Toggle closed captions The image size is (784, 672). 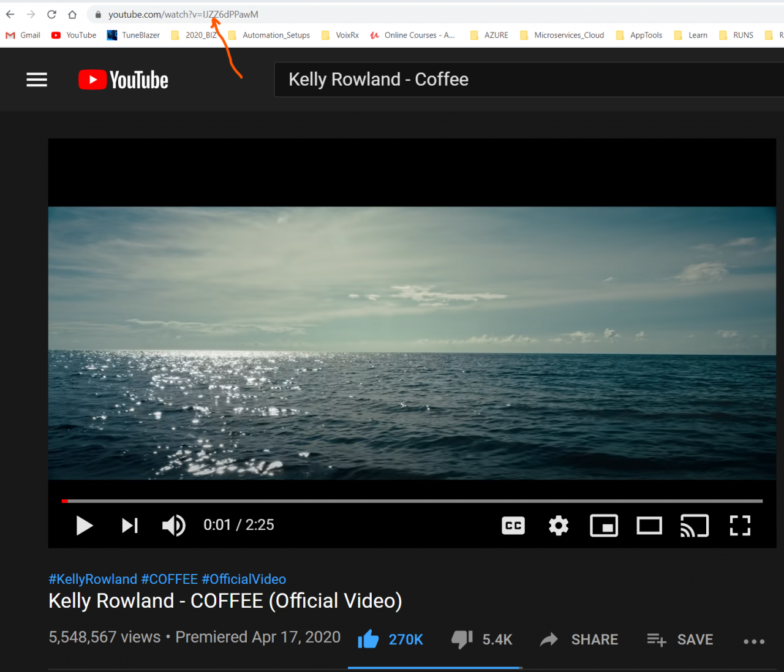coord(513,526)
